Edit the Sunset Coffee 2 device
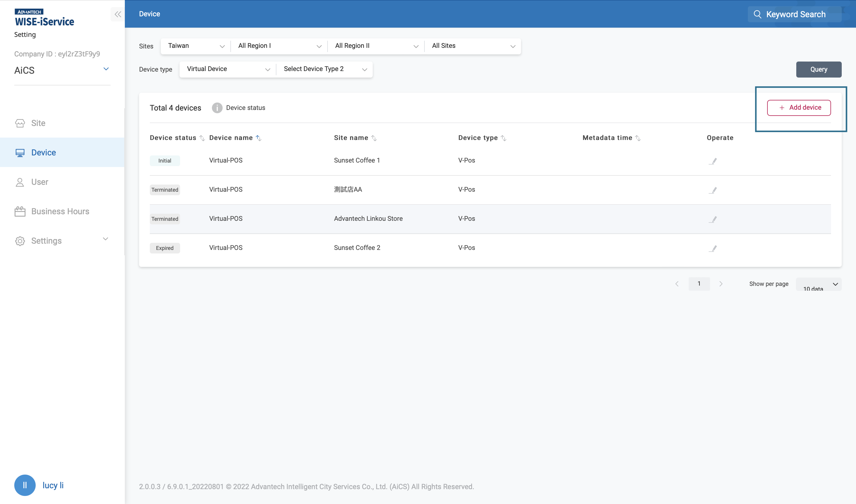The width and height of the screenshot is (856, 504). (x=713, y=249)
